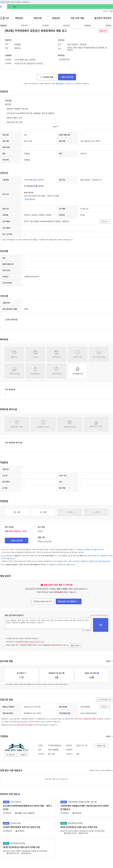The image size is (113, 868).
Task: Switch to the 우대사항 section tab
Action: 45,26
